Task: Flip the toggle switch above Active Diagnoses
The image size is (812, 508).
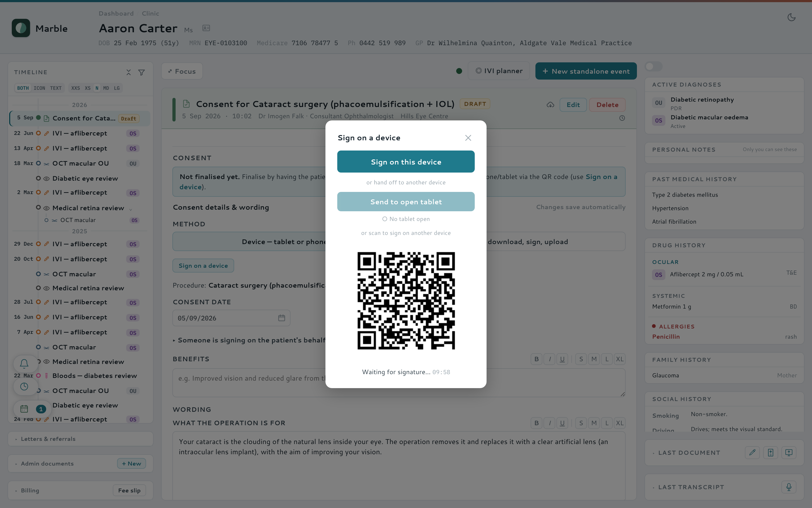Action: point(654,67)
